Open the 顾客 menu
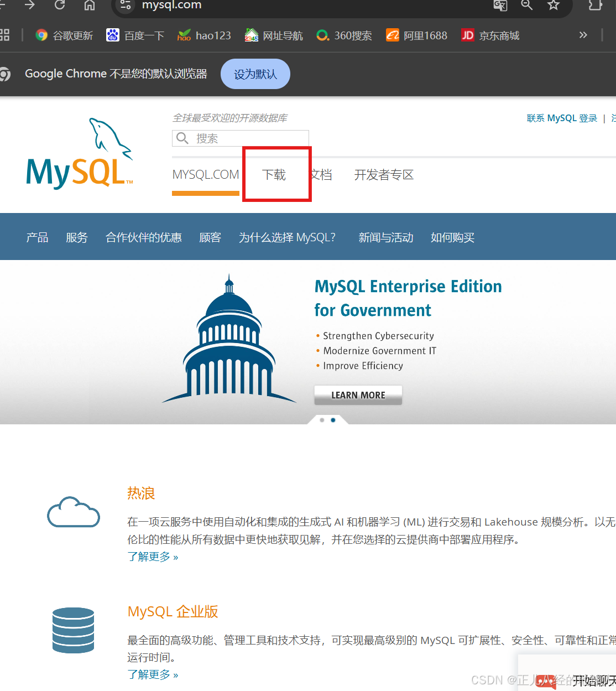The width and height of the screenshot is (616, 691). [x=210, y=237]
